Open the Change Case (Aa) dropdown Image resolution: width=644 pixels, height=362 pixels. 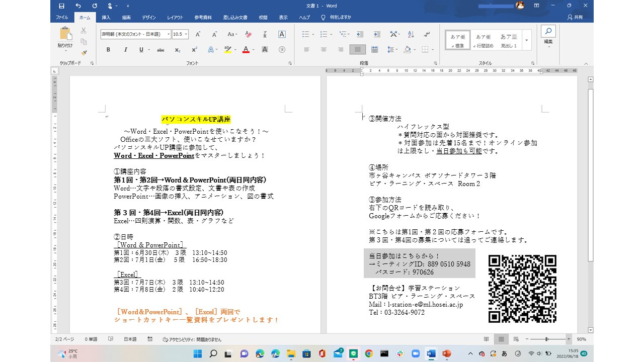232,34
